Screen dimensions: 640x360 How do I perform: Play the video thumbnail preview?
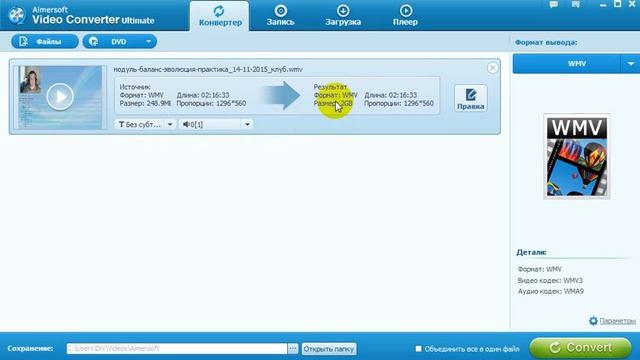point(60,97)
